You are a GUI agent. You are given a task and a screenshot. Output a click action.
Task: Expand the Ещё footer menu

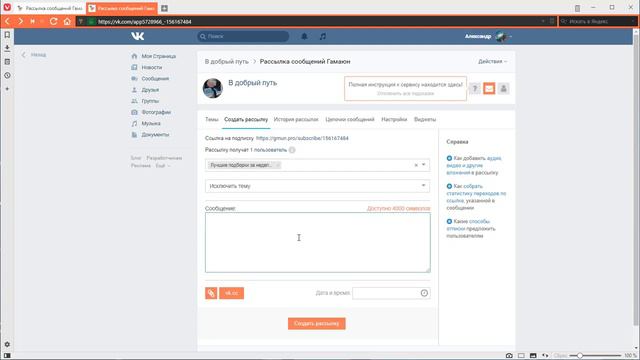(x=162, y=166)
